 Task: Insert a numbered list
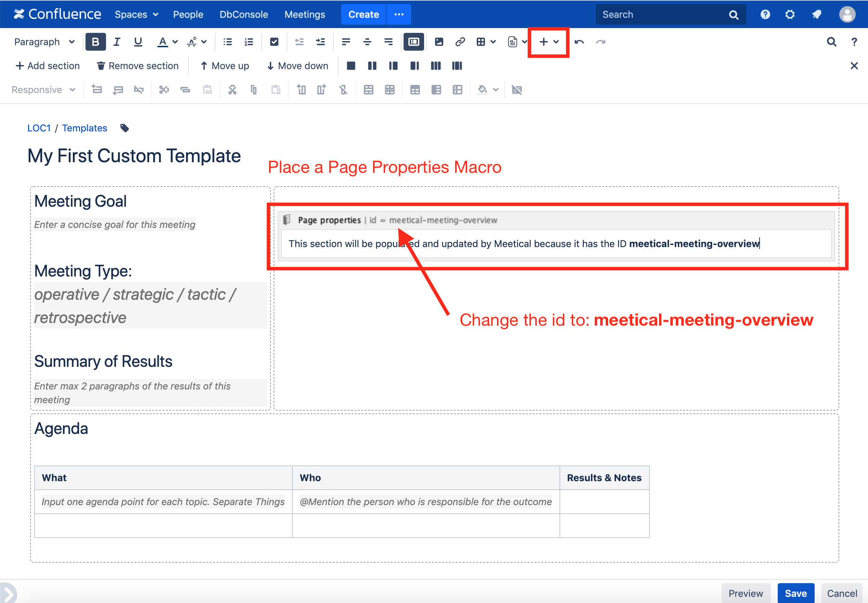pyautogui.click(x=248, y=41)
